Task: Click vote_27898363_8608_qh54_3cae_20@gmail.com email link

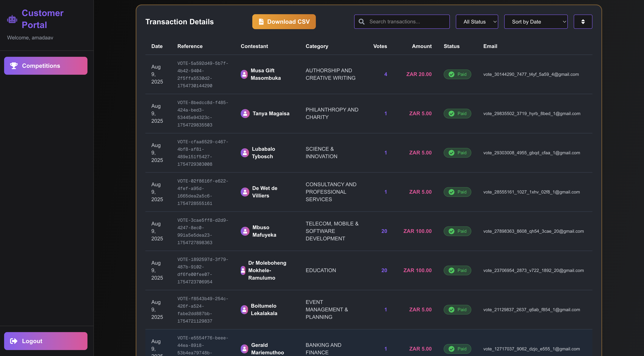Action: point(534,231)
